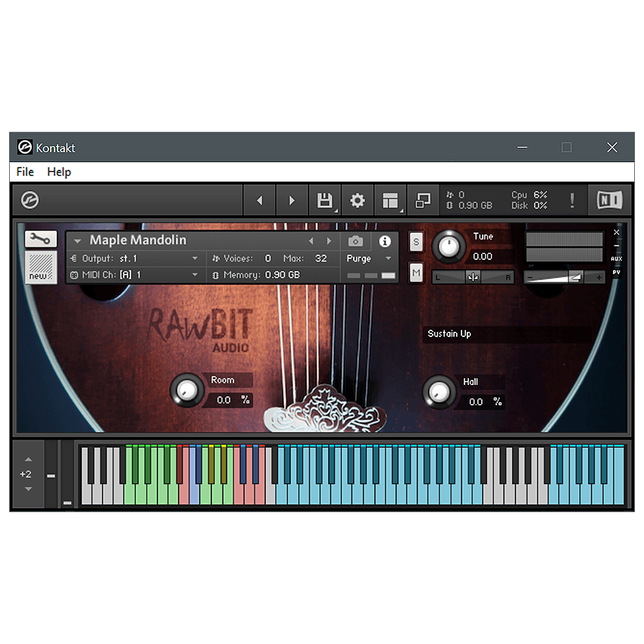Image resolution: width=644 pixels, height=644 pixels.
Task: Open the MIDI Channel dropdown
Action: 135,274
